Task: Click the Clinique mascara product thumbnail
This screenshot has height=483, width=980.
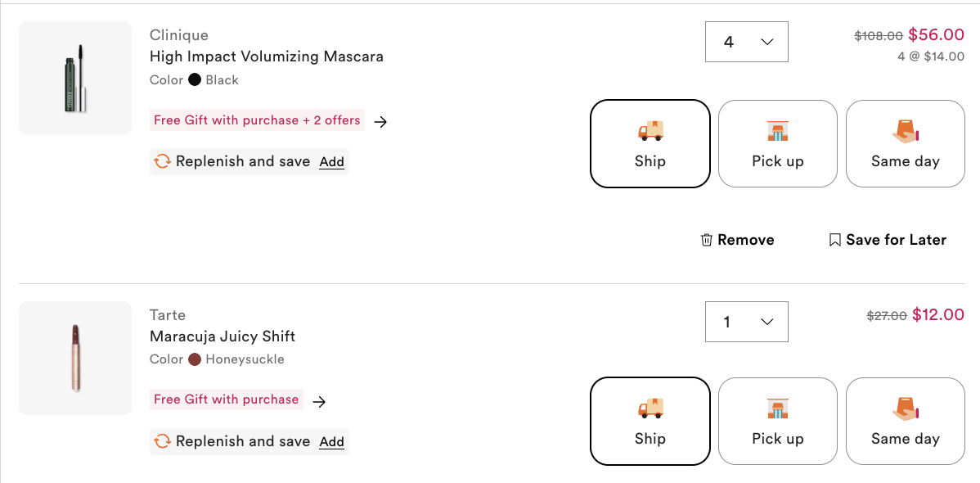Action: click(x=75, y=78)
